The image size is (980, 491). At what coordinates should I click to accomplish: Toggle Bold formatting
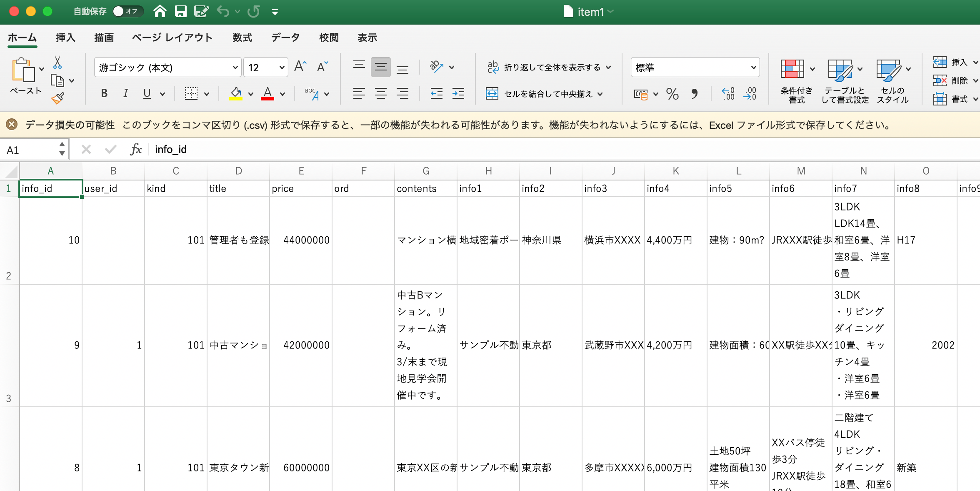point(104,93)
